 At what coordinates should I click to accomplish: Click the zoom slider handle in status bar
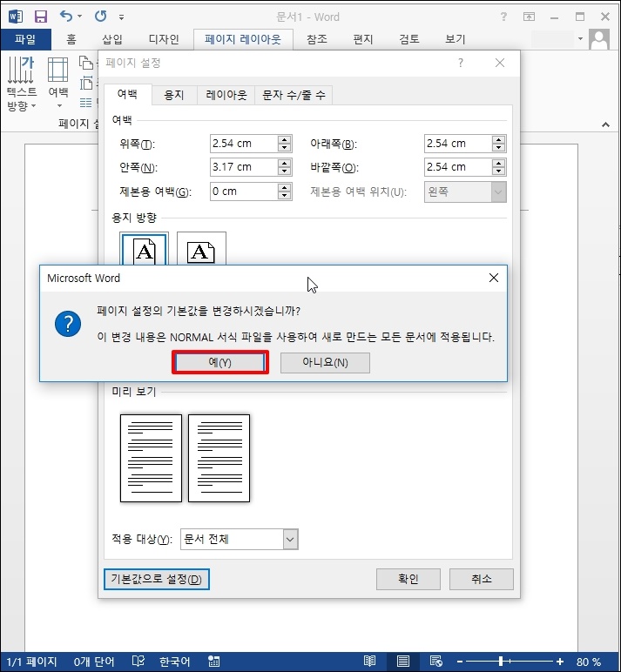[x=501, y=662]
